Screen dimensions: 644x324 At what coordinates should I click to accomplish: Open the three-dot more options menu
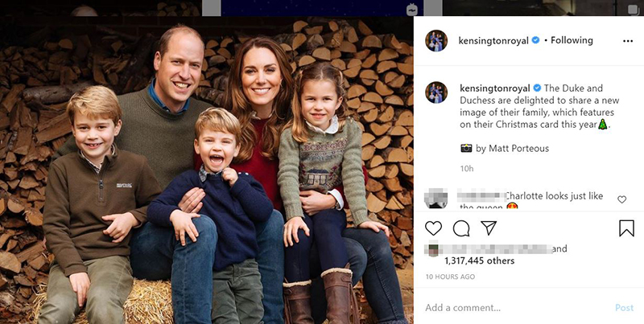pyautogui.click(x=627, y=40)
